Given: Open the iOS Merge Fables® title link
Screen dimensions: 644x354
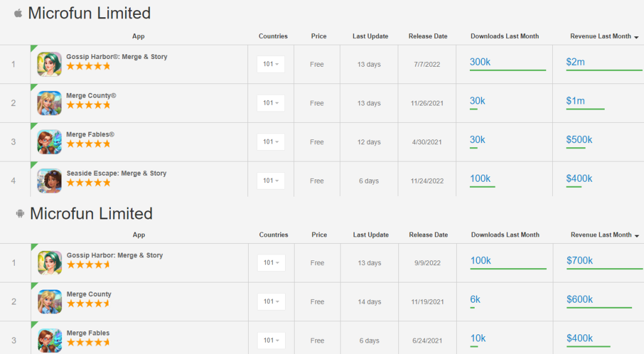Looking at the screenshot, I should (90, 135).
